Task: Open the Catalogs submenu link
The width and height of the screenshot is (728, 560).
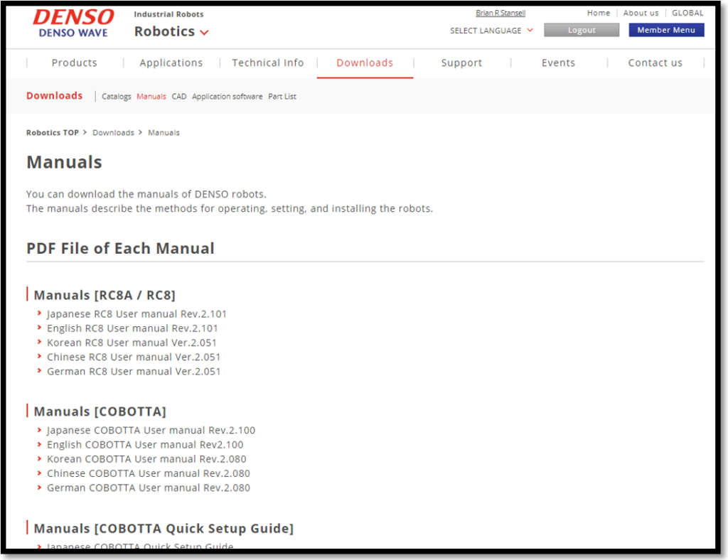Action: (x=117, y=97)
